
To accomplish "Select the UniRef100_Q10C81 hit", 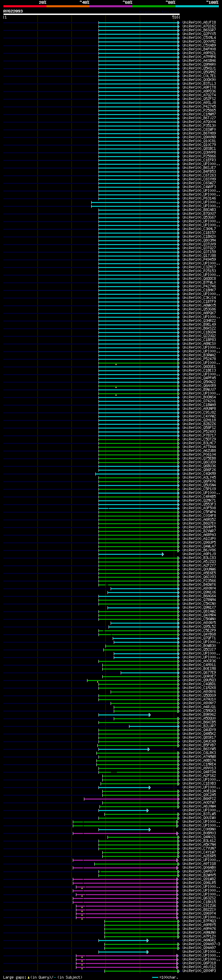I will point(199,141).
